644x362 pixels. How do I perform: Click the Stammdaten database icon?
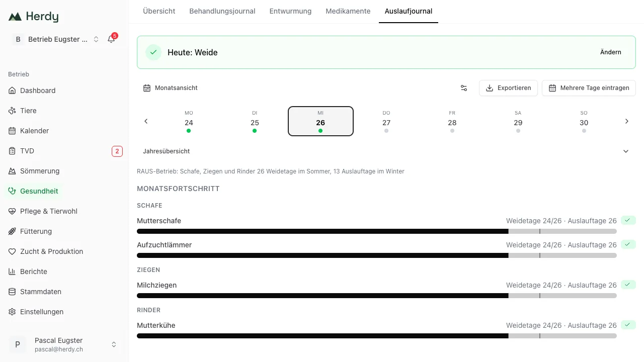pos(12,292)
